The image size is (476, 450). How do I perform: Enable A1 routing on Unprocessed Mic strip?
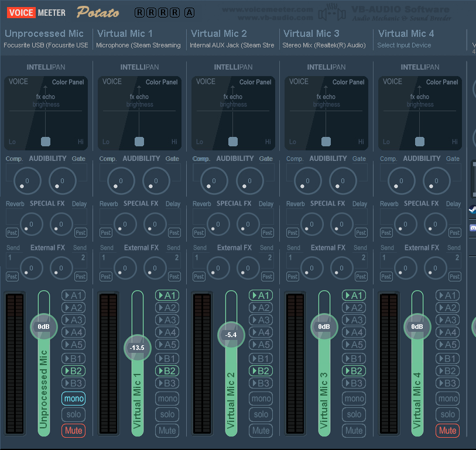pyautogui.click(x=73, y=296)
